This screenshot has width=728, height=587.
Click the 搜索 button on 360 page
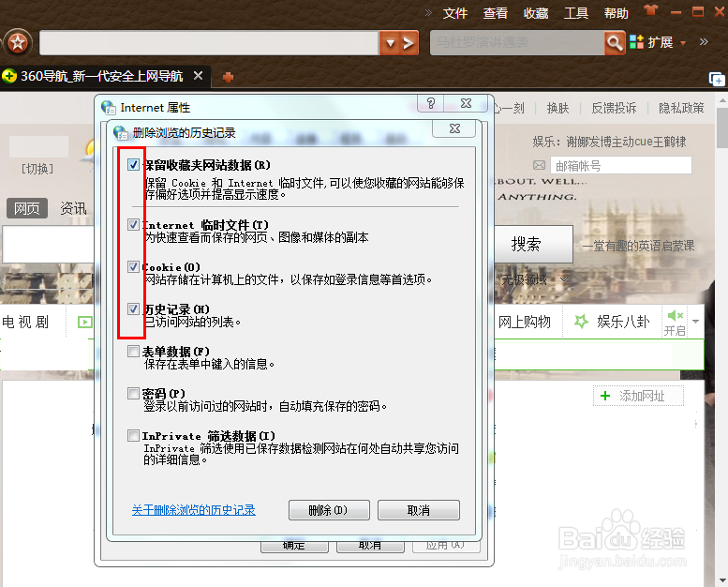533,244
